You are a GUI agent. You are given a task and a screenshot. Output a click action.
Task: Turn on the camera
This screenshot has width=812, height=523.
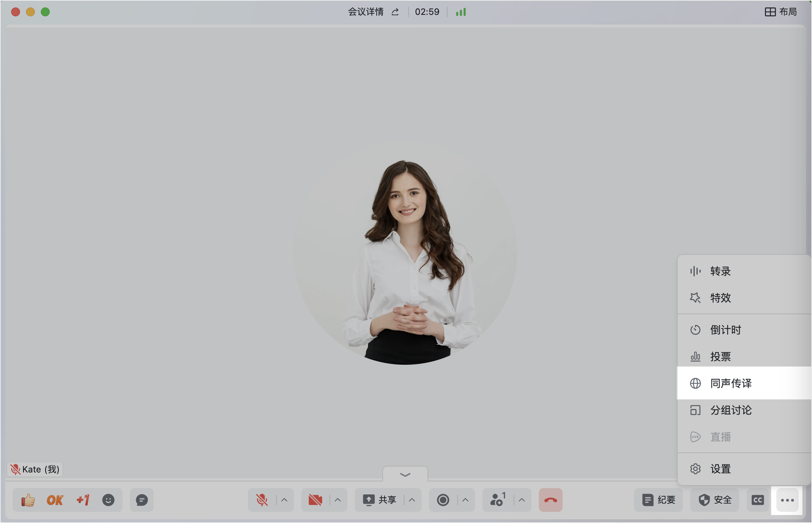pyautogui.click(x=315, y=500)
